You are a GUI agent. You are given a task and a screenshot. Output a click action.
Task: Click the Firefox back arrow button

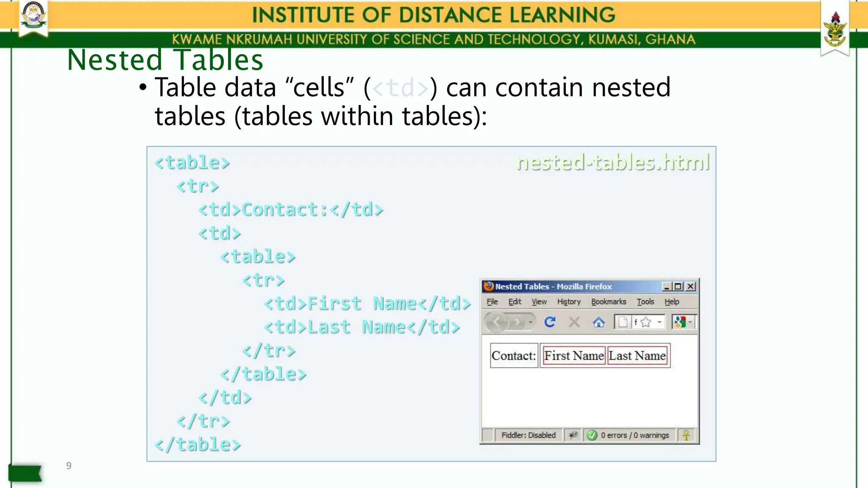point(496,322)
